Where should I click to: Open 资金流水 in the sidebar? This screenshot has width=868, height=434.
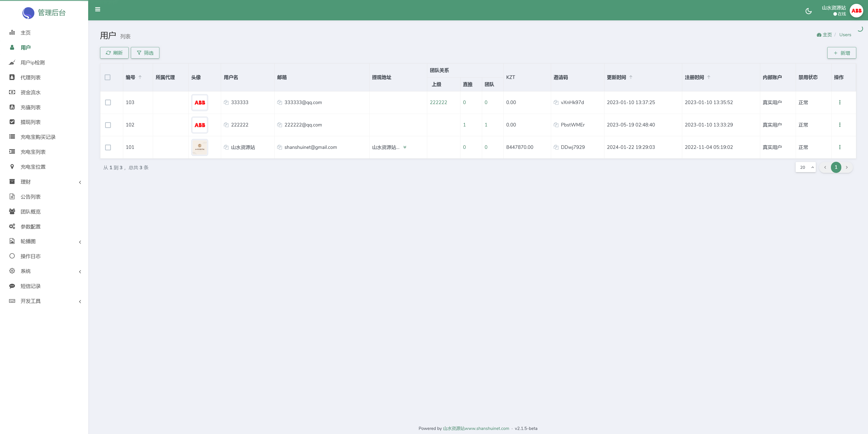coord(30,92)
